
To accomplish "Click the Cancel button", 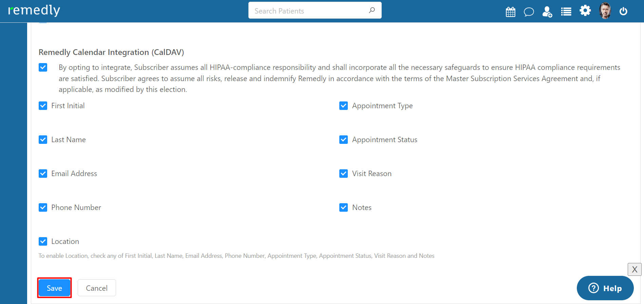I will pos(97,288).
